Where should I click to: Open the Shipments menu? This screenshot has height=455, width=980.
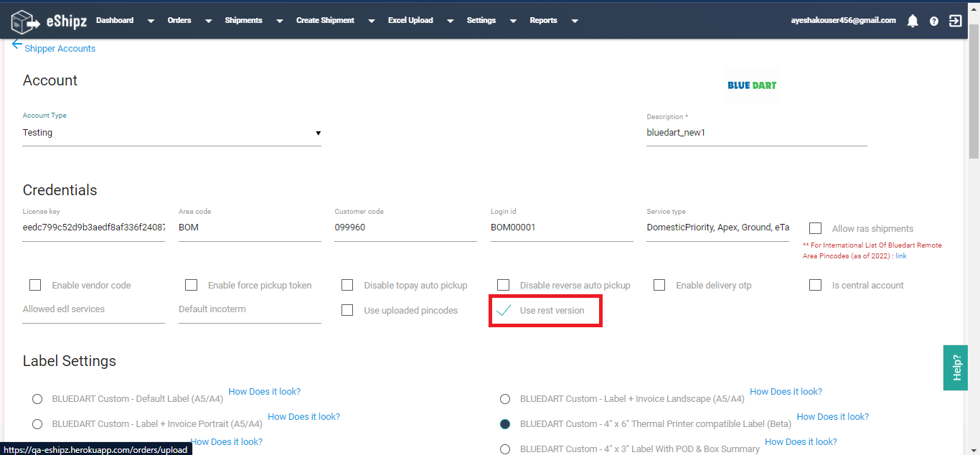pos(243,20)
